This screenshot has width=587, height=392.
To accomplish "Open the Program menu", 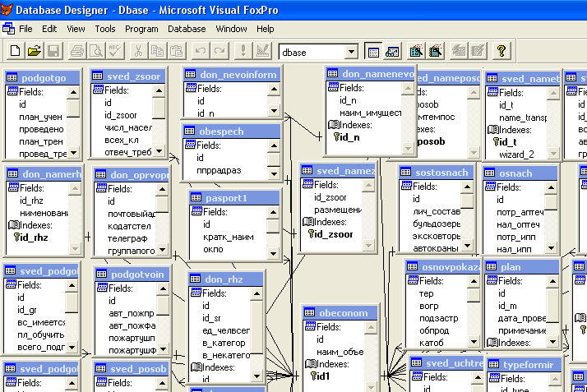I will point(141,29).
